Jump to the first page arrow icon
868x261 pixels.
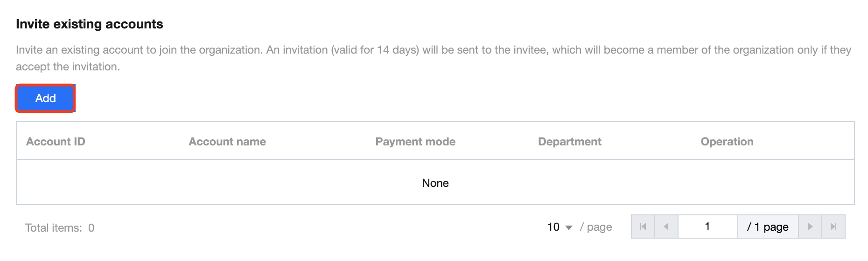643,227
